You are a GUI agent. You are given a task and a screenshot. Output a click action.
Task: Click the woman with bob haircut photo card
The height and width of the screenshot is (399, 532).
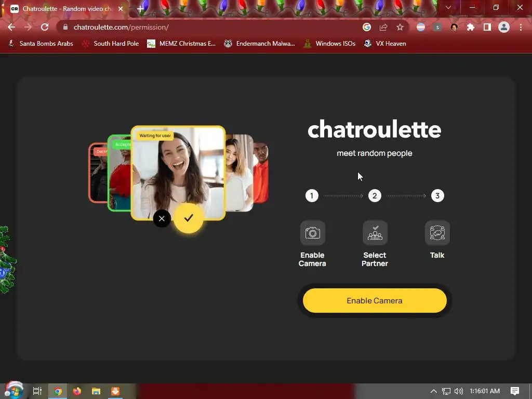(x=239, y=173)
